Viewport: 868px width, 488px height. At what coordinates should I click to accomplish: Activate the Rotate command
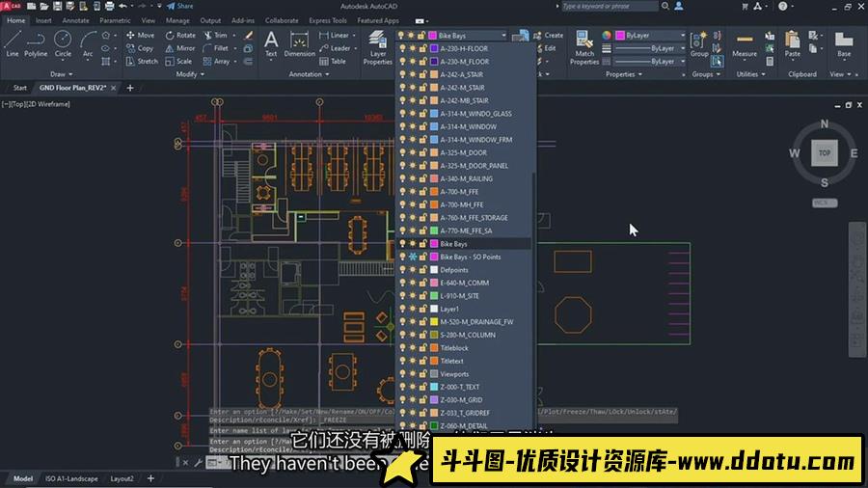180,35
